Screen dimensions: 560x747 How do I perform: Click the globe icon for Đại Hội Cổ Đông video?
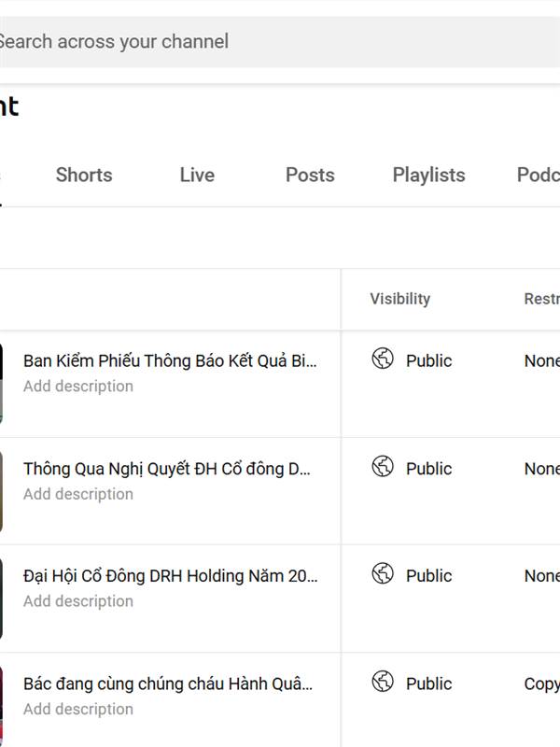click(383, 573)
